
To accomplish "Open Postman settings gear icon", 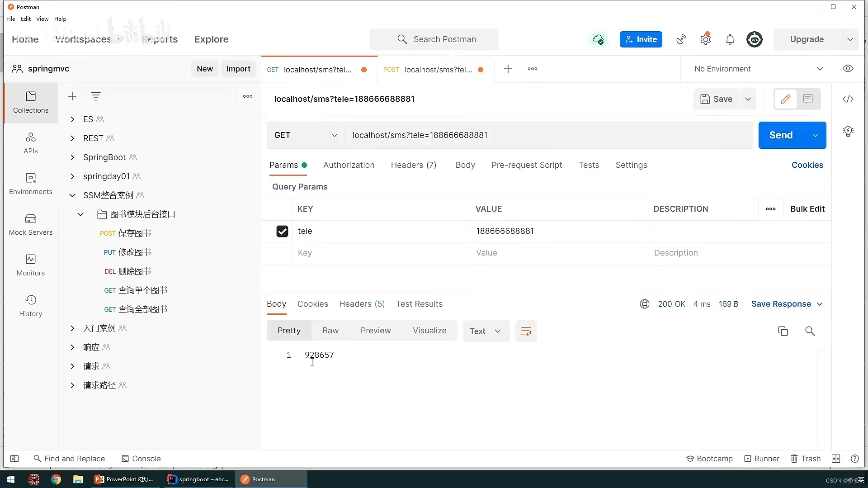I will tap(706, 39).
